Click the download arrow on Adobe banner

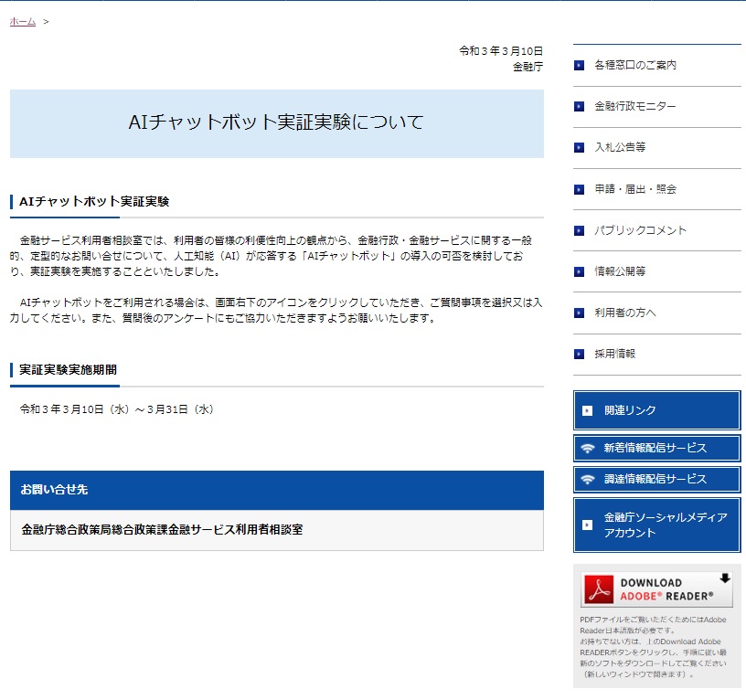[x=725, y=578]
